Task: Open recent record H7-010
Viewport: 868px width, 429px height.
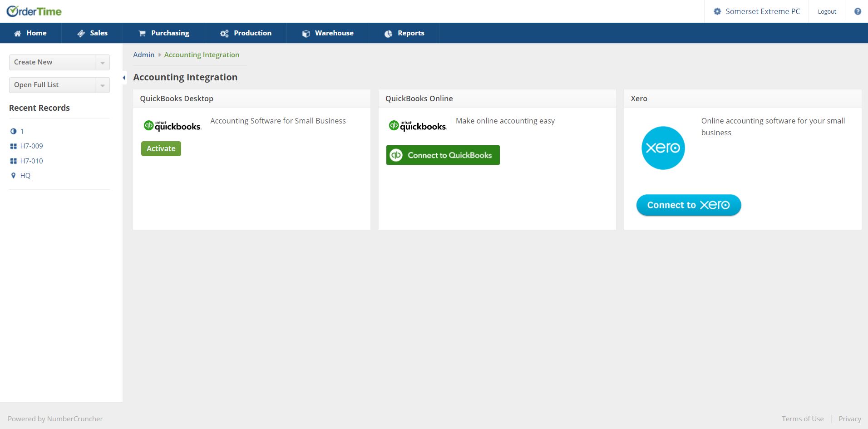Action: click(32, 161)
